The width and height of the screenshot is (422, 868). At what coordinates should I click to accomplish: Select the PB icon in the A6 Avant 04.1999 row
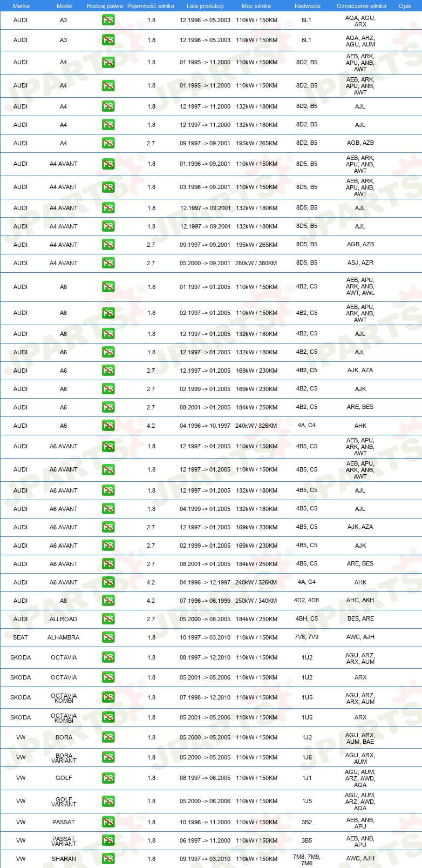click(x=108, y=509)
